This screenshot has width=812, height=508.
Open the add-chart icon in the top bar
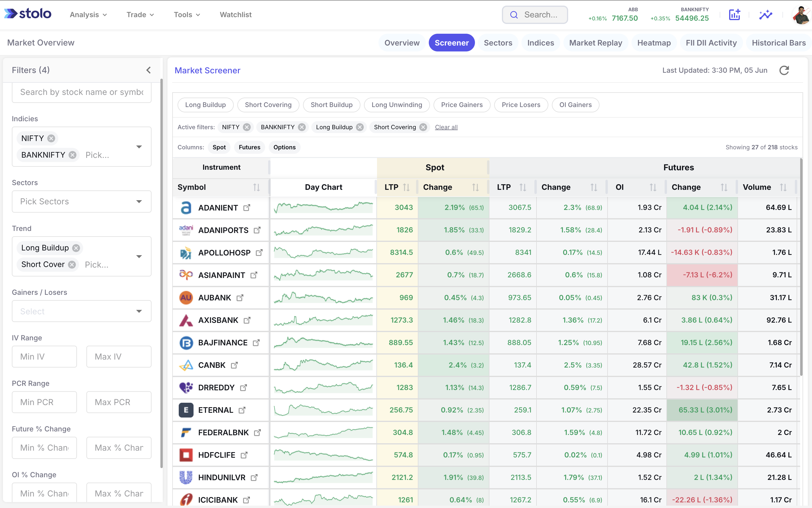pyautogui.click(x=734, y=15)
